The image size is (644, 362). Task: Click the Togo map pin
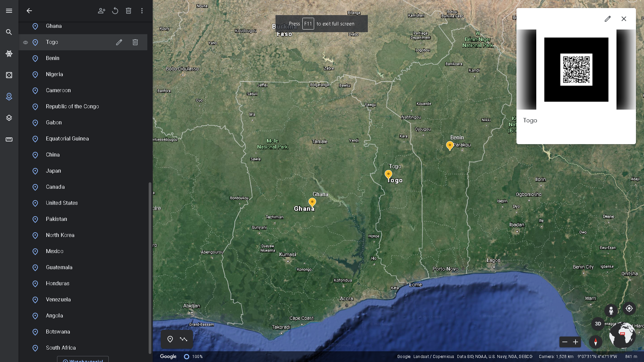388,174
